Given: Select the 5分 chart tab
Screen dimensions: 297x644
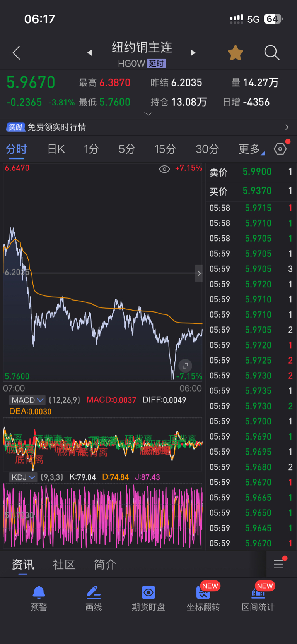Looking at the screenshot, I should (127, 149).
